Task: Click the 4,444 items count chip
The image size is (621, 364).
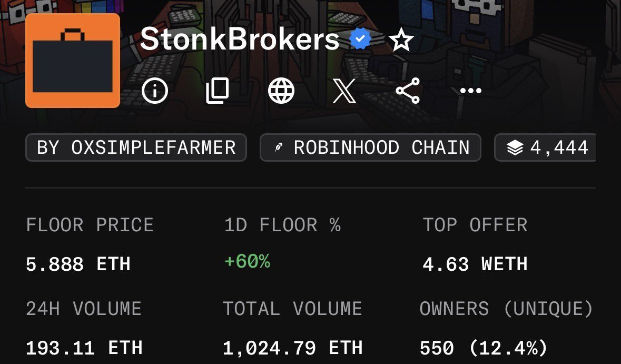Action: point(545,147)
